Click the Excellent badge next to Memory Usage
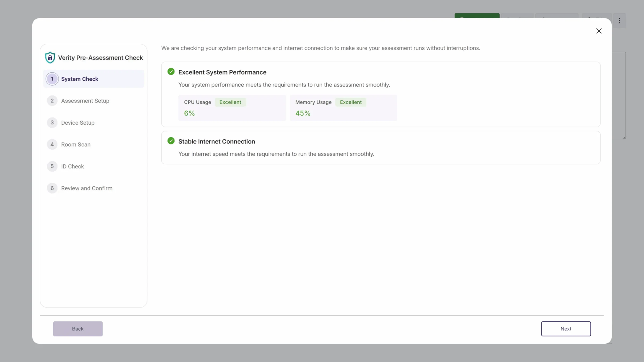The image size is (644, 362). pos(351,102)
